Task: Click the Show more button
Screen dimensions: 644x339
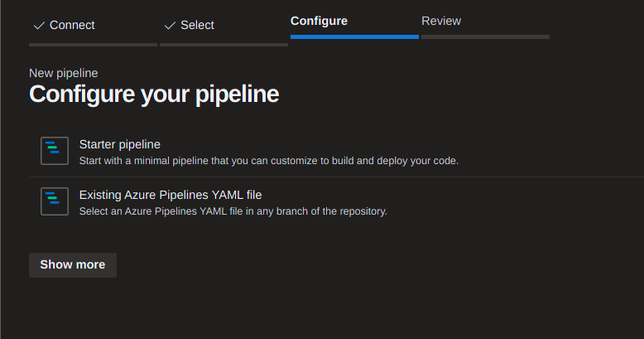Action: coord(73,265)
